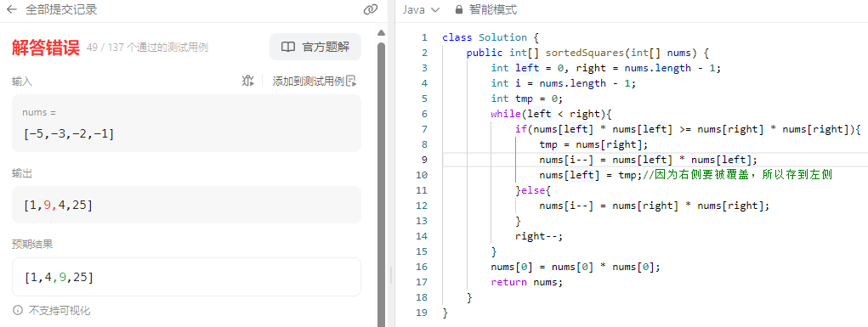This screenshot has height=327, width=868.
Task: Click the panel divider handle
Action: pos(390,275)
